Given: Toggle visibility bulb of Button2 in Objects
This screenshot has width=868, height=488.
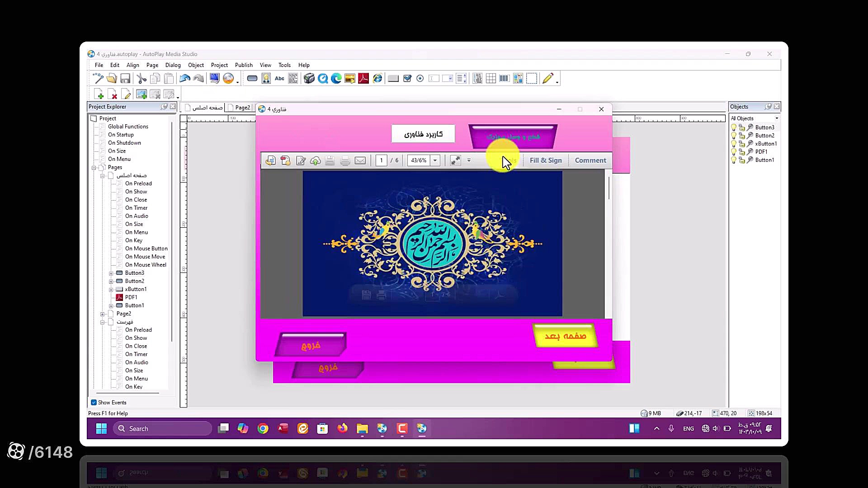Looking at the screenshot, I should tap(734, 136).
